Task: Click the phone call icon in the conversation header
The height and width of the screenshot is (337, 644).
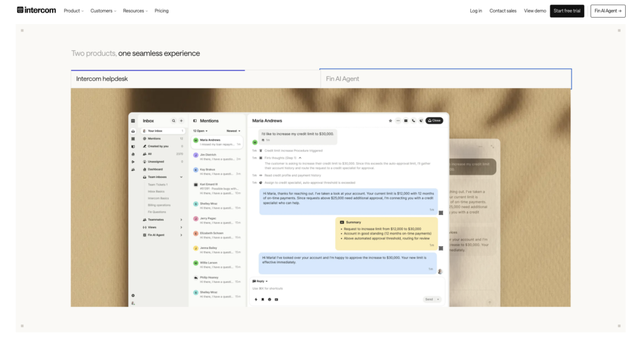Action: [x=414, y=121]
